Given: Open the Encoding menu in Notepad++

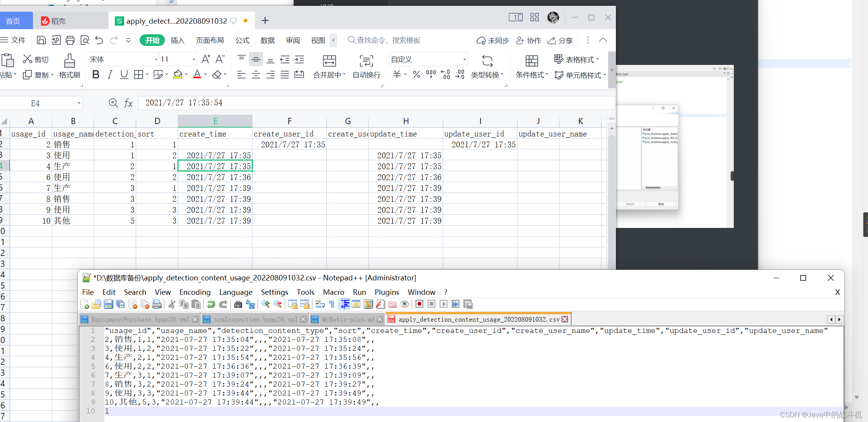Looking at the screenshot, I should [x=195, y=292].
